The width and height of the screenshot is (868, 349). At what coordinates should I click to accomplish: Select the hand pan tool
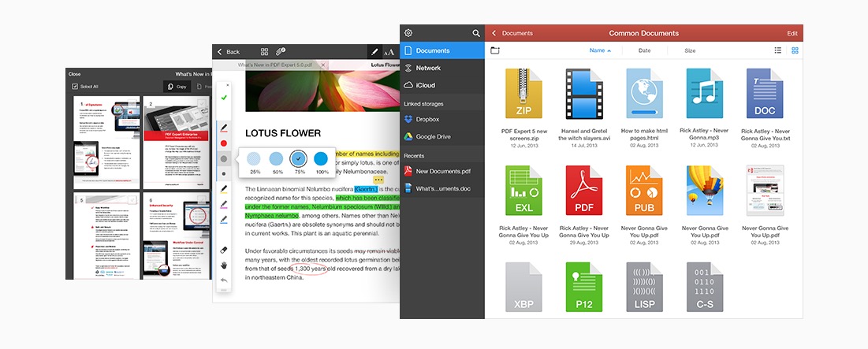pyautogui.click(x=224, y=265)
